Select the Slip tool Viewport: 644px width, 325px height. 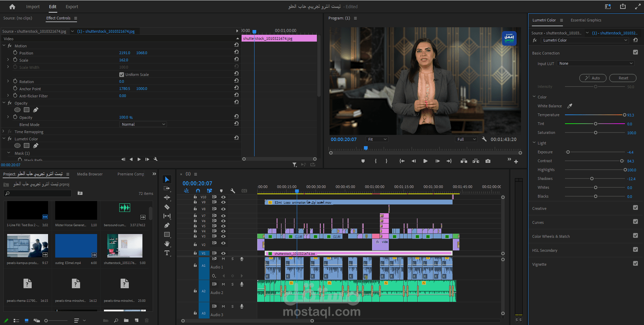pos(167,216)
